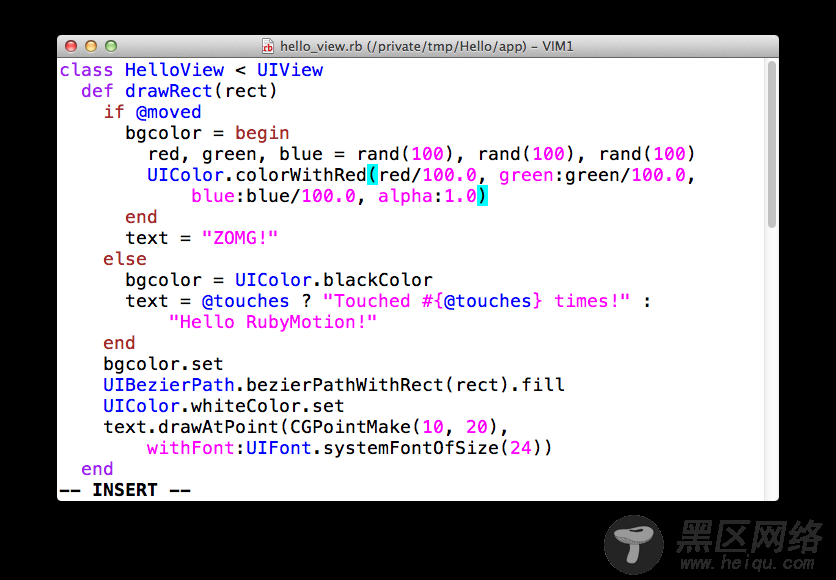Click the 'if' keyword
The width and height of the screenshot is (836, 580).
pyautogui.click(x=114, y=112)
